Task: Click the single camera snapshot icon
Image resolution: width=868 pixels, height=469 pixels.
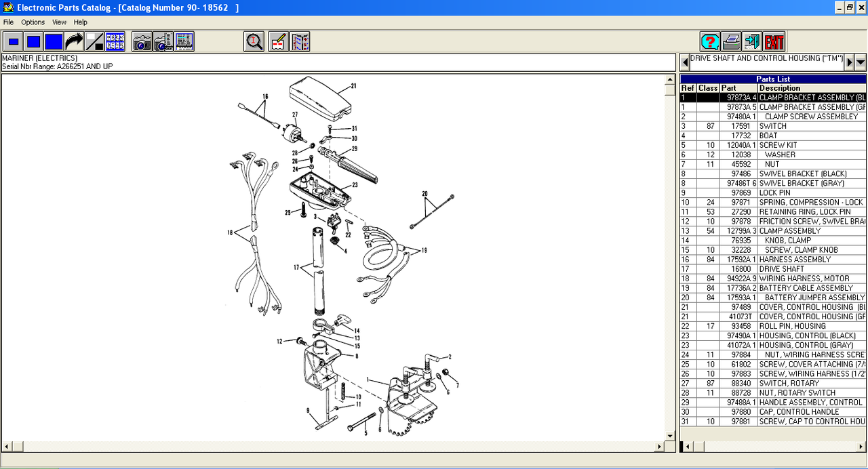Action: coord(142,41)
